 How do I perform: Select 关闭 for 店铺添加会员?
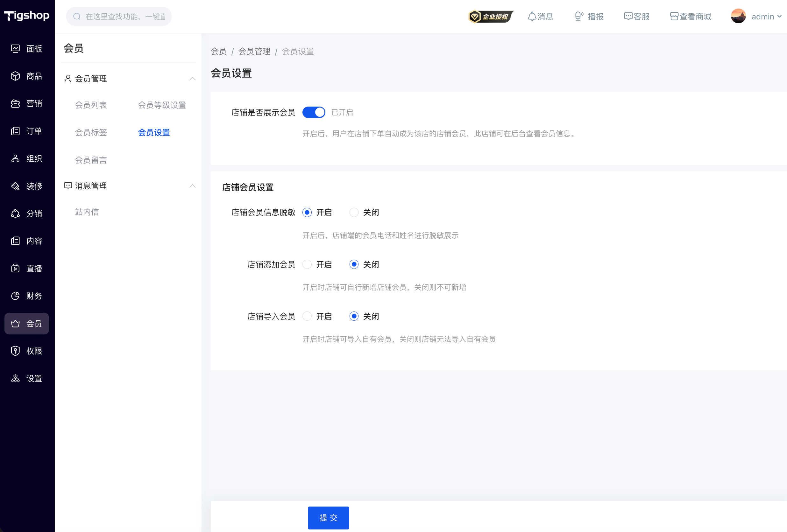tap(354, 264)
